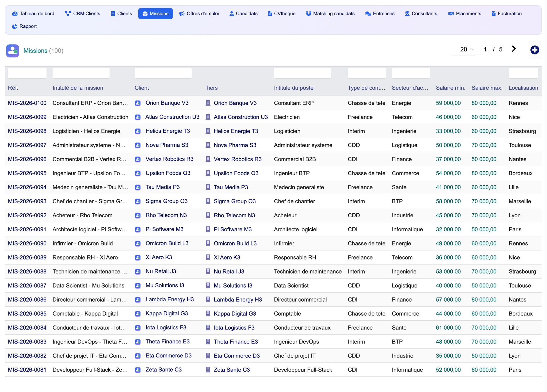Go to the Candidats tab
Image resolution: width=547 pixels, height=392 pixels.
243,13
